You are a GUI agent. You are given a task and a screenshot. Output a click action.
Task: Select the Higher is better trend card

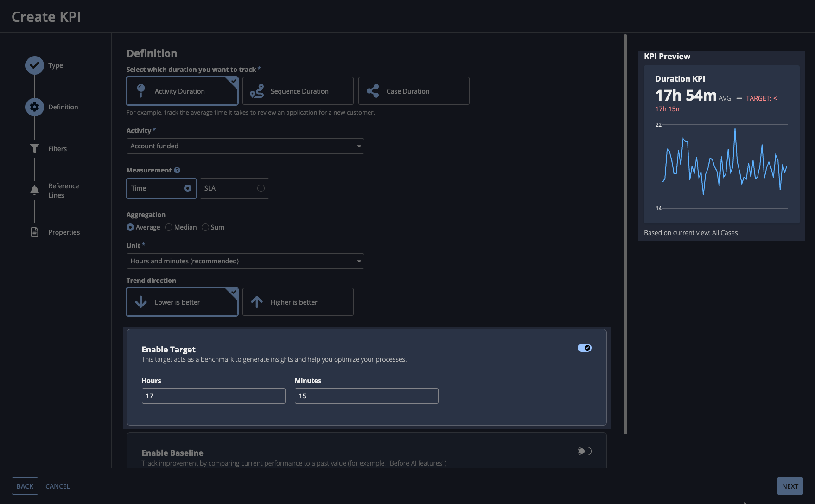pyautogui.click(x=298, y=302)
